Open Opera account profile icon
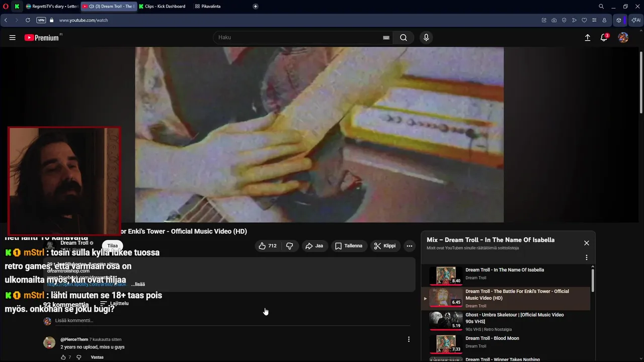 pyautogui.click(x=604, y=20)
